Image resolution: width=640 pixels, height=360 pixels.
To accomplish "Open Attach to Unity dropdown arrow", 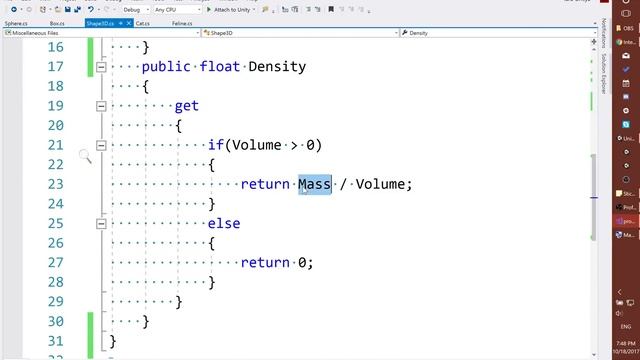I will 254,9.
